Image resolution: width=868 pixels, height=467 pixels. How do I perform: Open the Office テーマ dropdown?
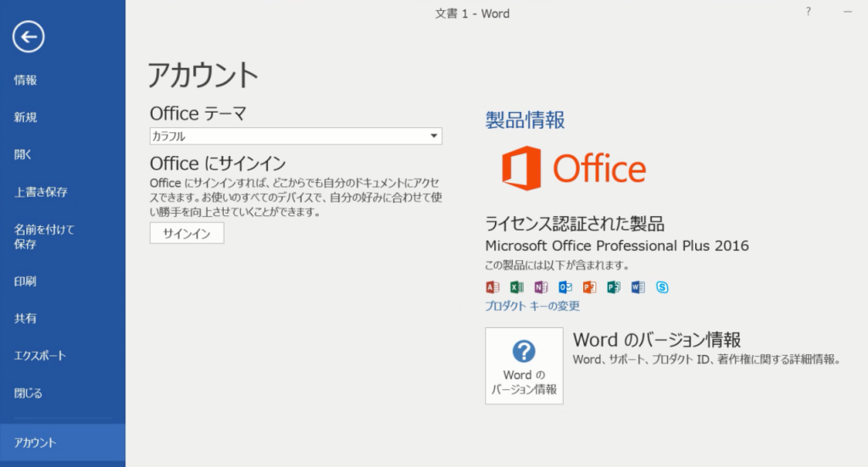296,136
